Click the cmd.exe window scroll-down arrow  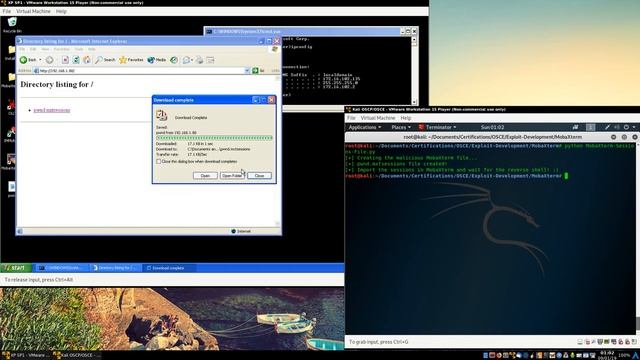click(414, 102)
